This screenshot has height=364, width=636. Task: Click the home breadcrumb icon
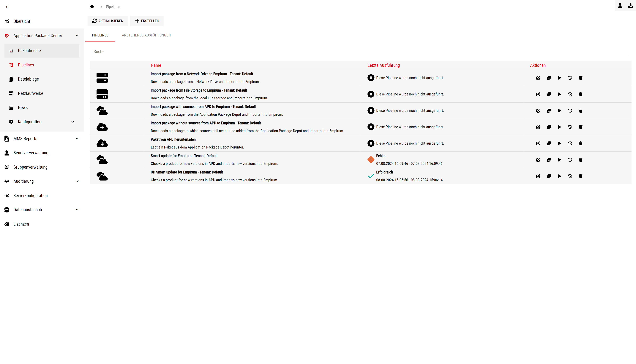[92, 7]
